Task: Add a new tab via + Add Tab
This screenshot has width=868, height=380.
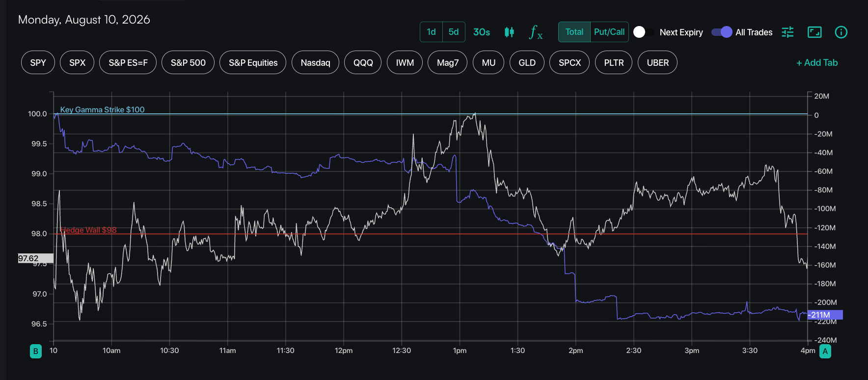Action: click(817, 62)
